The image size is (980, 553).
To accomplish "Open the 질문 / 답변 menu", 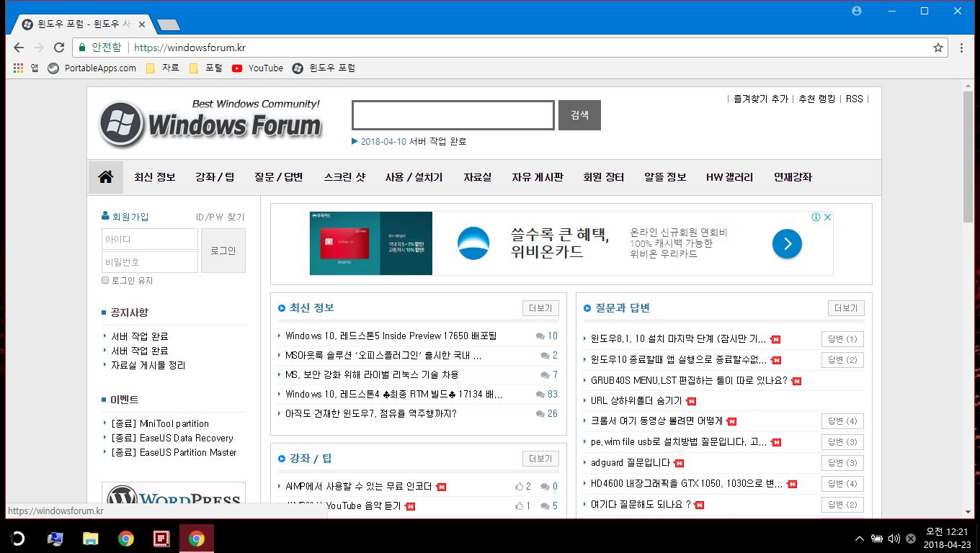I will coord(279,177).
